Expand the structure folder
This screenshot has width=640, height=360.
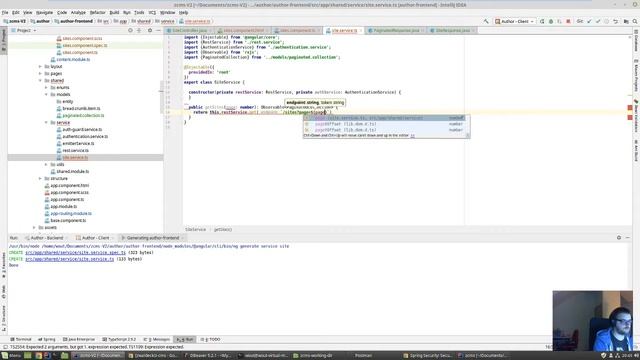click(x=40, y=178)
